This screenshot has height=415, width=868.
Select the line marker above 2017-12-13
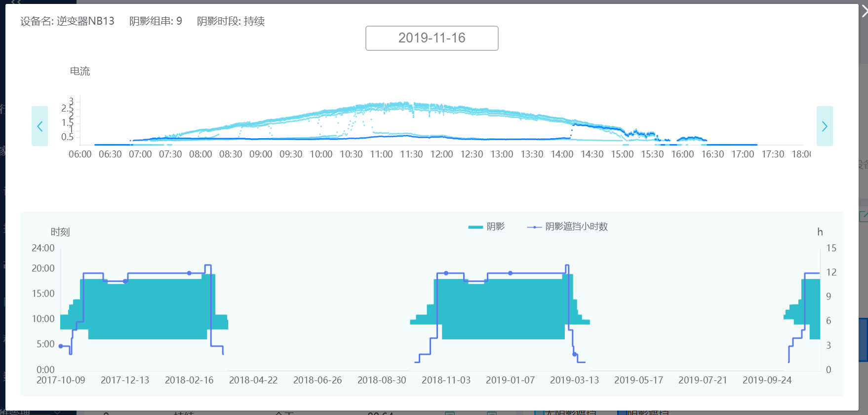(125, 281)
